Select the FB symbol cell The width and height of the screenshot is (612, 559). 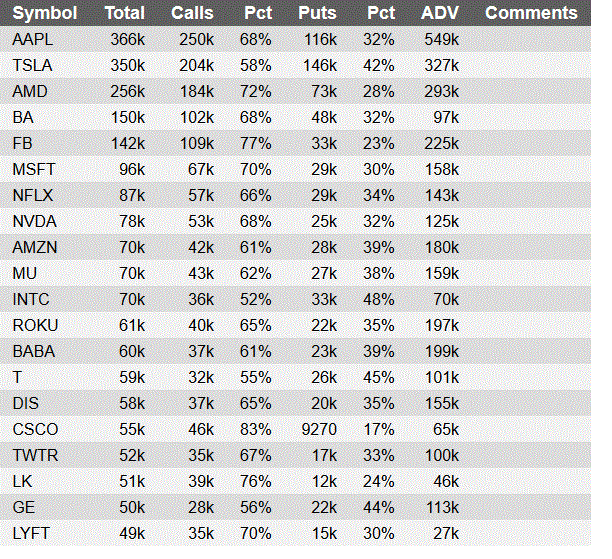coord(22,143)
